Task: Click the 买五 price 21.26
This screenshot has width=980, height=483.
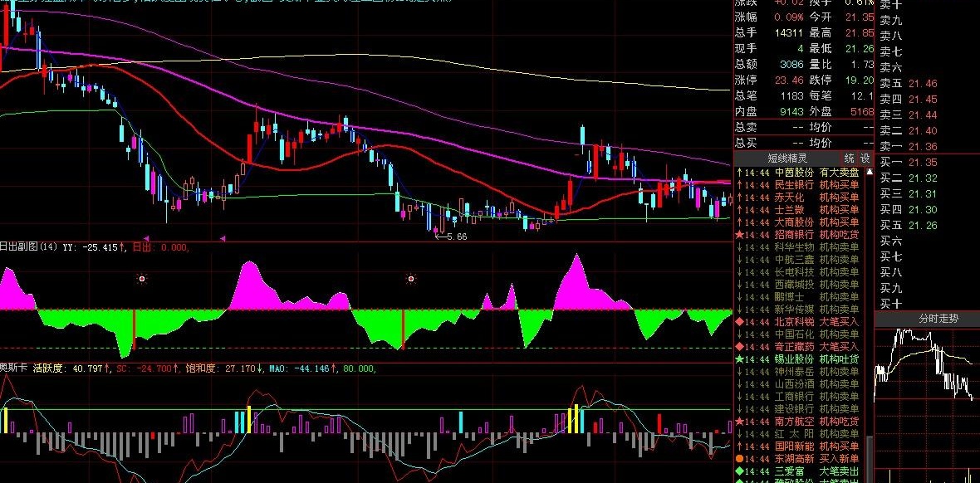Action: tap(923, 226)
